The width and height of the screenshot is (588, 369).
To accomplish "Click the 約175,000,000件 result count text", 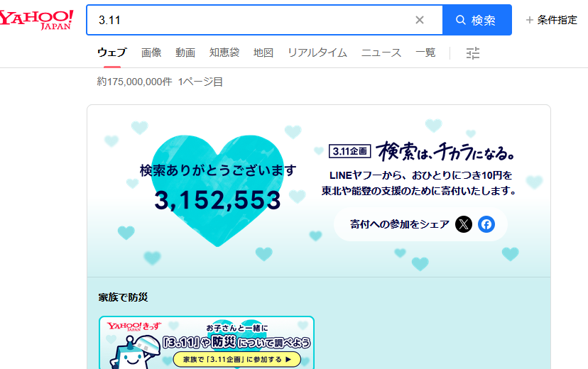I will click(x=134, y=82).
